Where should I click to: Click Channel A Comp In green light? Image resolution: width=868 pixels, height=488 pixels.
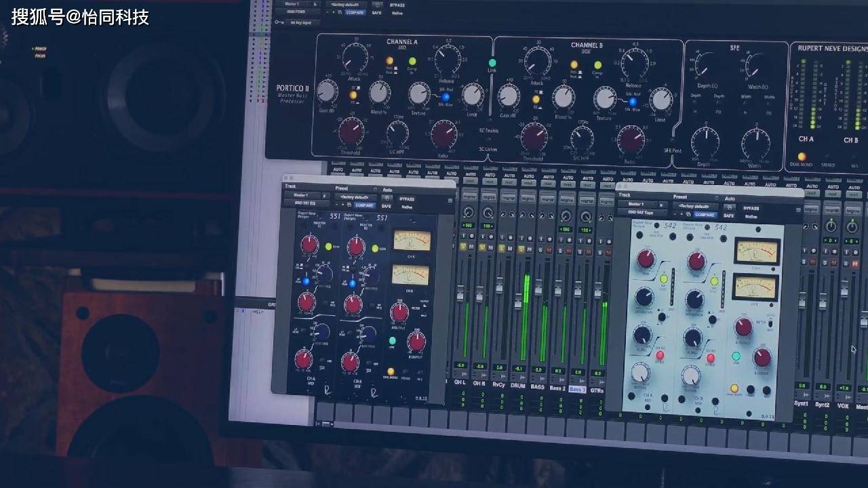(412, 61)
